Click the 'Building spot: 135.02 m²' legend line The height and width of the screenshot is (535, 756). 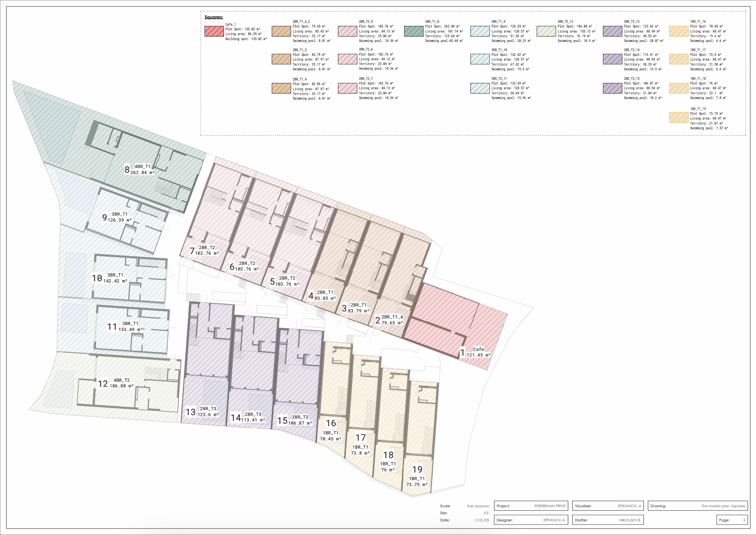[246, 39]
